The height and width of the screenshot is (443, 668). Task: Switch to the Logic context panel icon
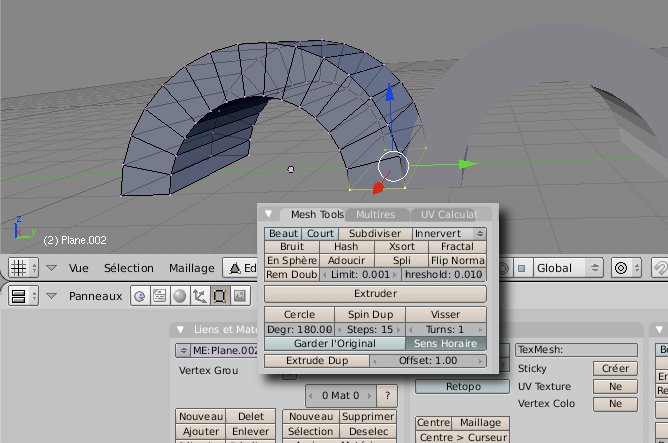(139, 296)
